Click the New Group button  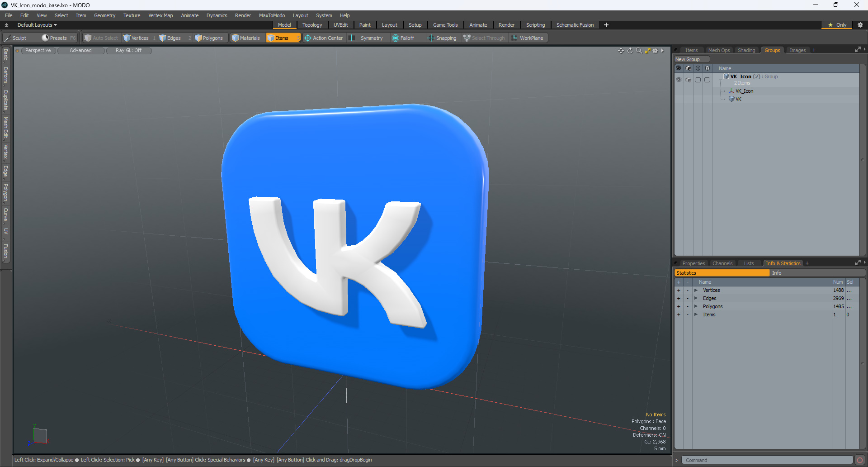point(692,59)
